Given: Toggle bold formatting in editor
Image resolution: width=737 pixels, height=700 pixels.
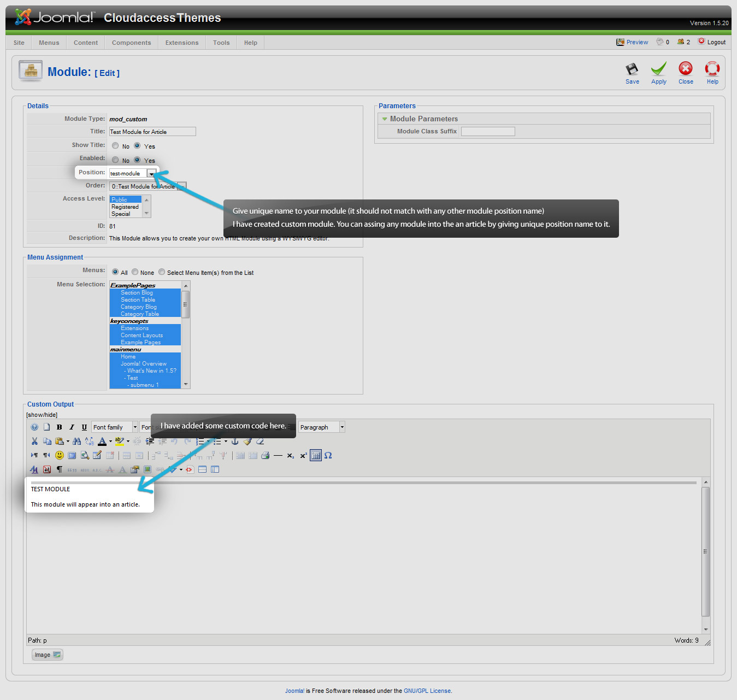Looking at the screenshot, I should click(x=59, y=427).
